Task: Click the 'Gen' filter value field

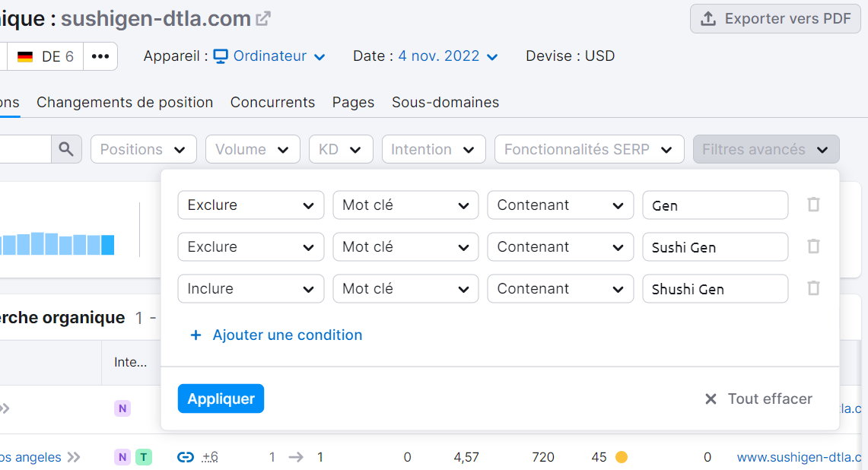Action: click(715, 205)
